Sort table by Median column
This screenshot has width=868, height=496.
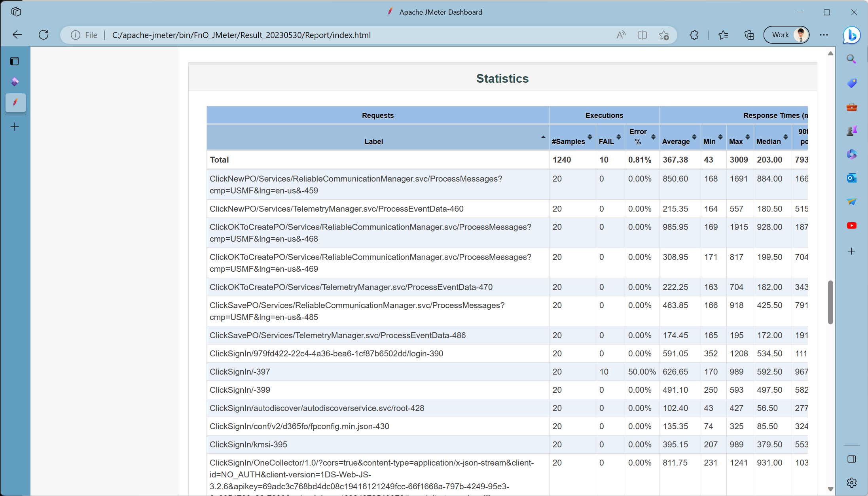773,137
